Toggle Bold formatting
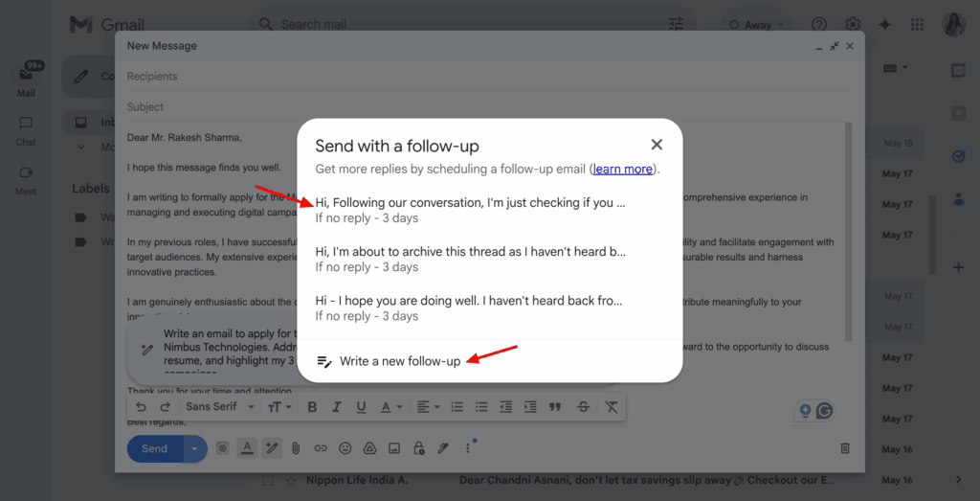Image resolution: width=980 pixels, height=501 pixels. (313, 407)
